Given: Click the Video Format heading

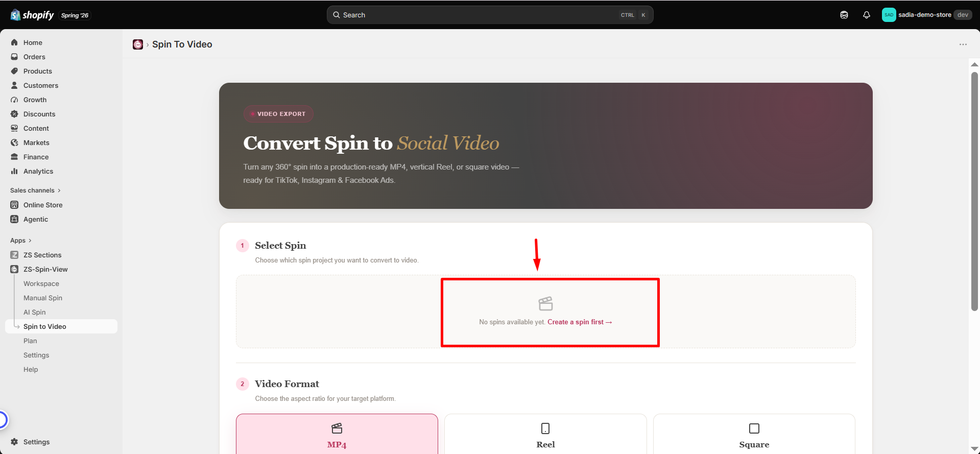Looking at the screenshot, I should click(x=287, y=384).
